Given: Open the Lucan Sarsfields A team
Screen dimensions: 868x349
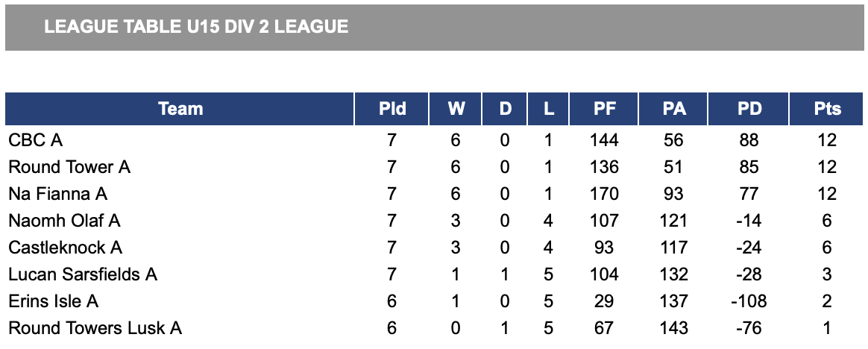Looking at the screenshot, I should tap(83, 274).
